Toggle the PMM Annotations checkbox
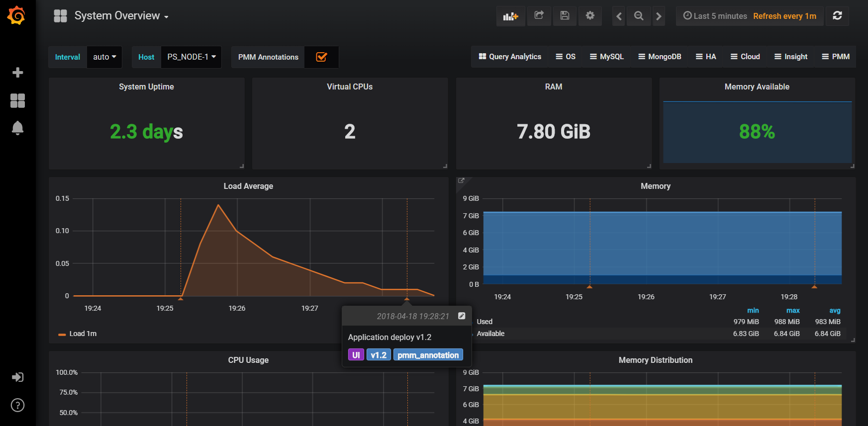Viewport: 868px width, 426px height. pyautogui.click(x=321, y=57)
